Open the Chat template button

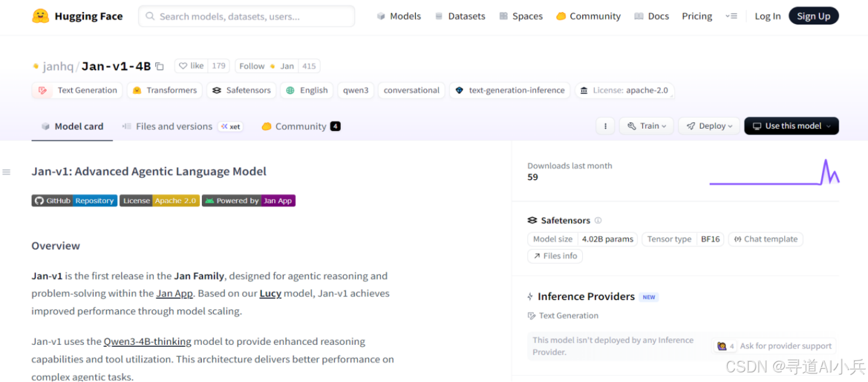766,239
